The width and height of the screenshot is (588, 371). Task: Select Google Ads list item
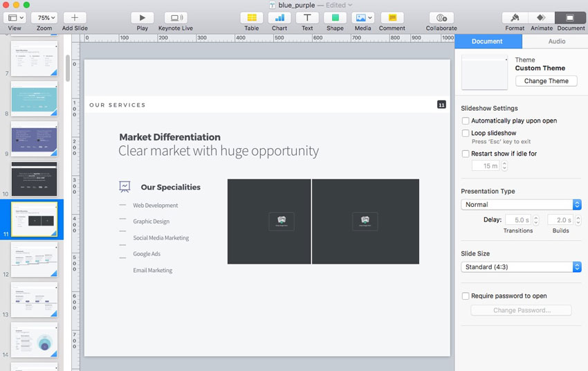click(147, 254)
